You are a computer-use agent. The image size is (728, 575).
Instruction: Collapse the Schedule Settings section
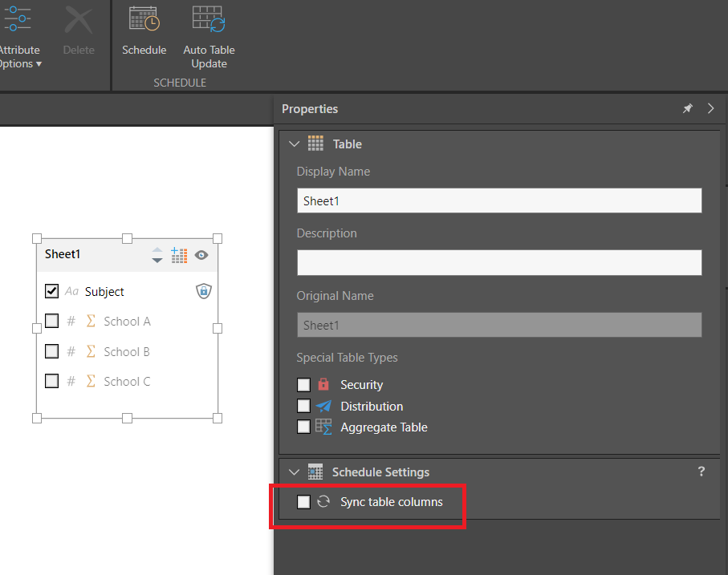[294, 472]
